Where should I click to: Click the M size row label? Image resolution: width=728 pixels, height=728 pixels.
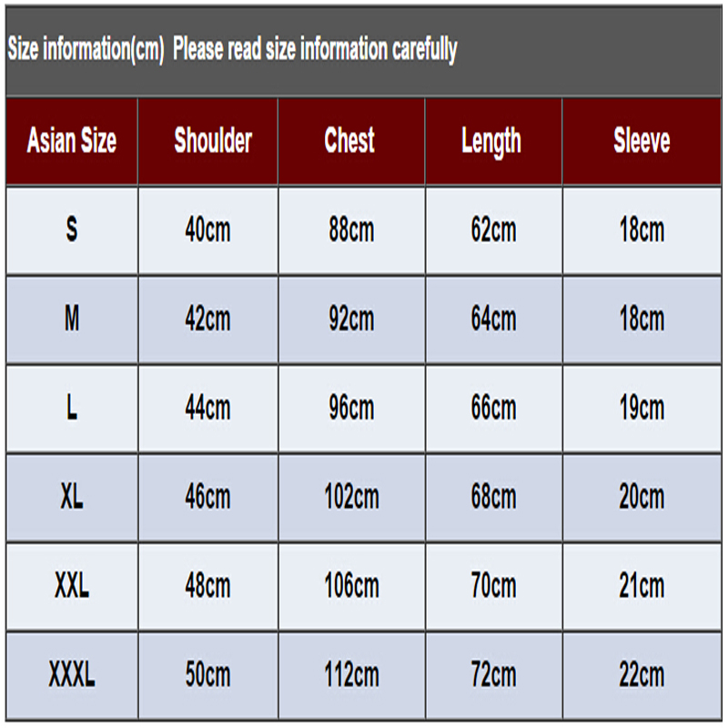click(72, 319)
